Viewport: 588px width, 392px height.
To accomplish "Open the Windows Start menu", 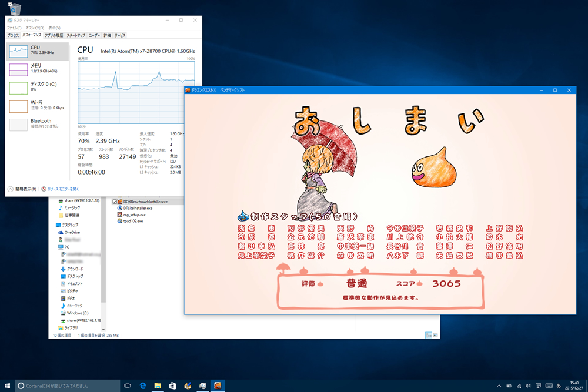I will tap(7, 386).
